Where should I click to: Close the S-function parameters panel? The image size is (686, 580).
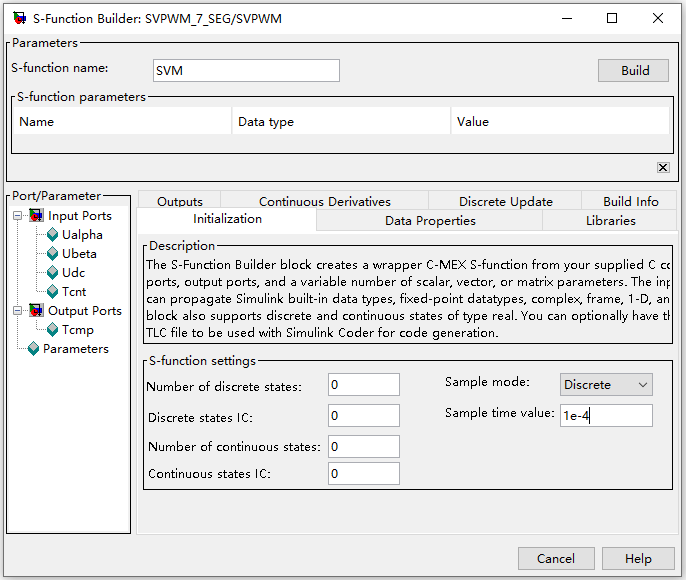tap(662, 167)
